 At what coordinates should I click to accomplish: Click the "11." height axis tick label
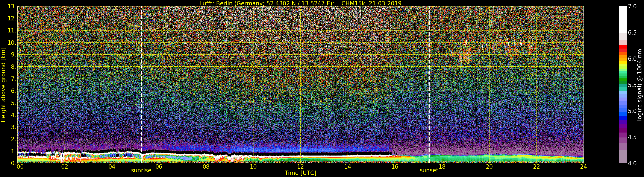coord(12,31)
